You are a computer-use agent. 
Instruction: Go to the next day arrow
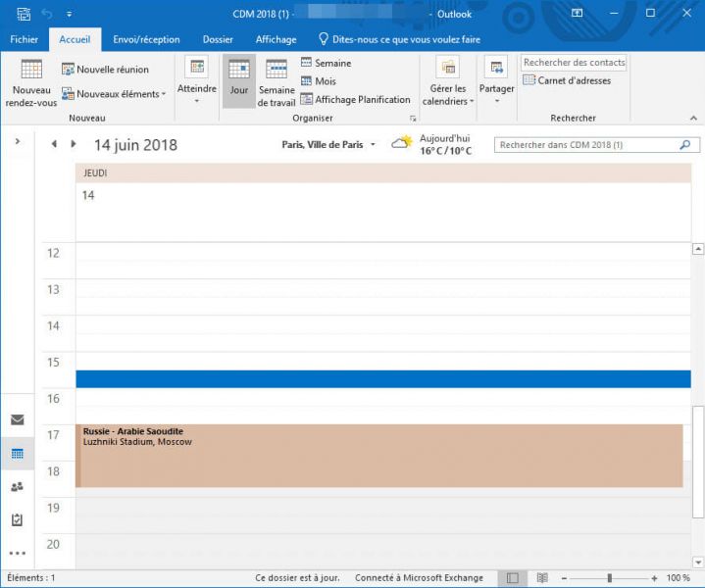click(x=74, y=144)
